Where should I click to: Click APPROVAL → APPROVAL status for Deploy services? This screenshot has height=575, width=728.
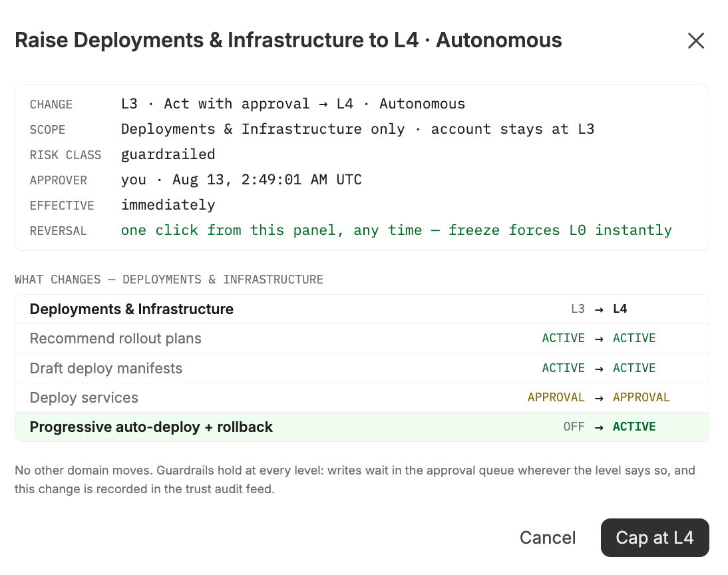click(x=599, y=397)
